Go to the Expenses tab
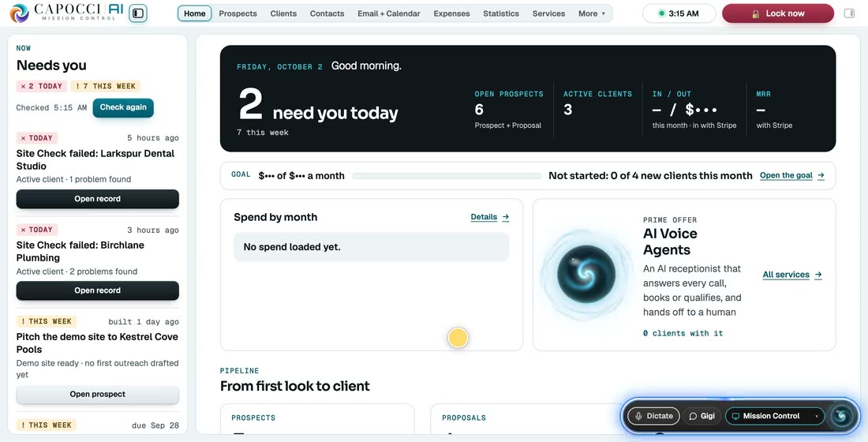 point(451,13)
